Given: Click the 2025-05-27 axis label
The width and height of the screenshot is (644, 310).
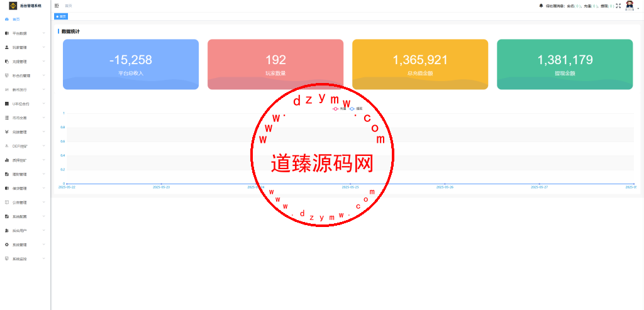Looking at the screenshot, I should pyautogui.click(x=539, y=187).
